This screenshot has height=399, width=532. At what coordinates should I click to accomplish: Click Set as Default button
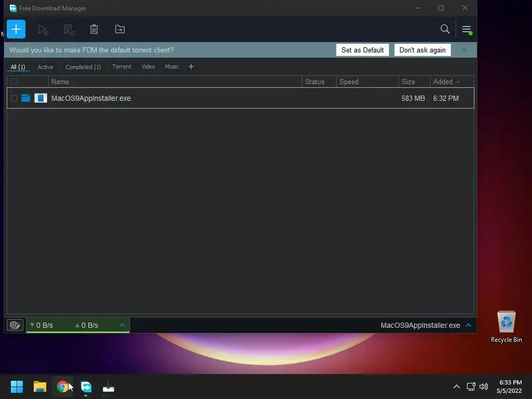tap(362, 50)
